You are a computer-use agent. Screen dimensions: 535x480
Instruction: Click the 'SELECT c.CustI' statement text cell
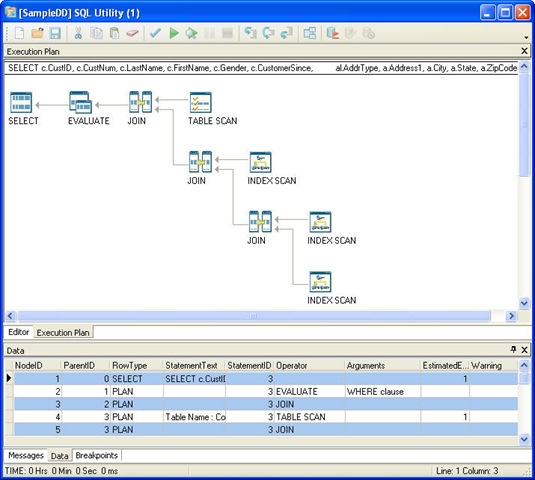(194, 378)
